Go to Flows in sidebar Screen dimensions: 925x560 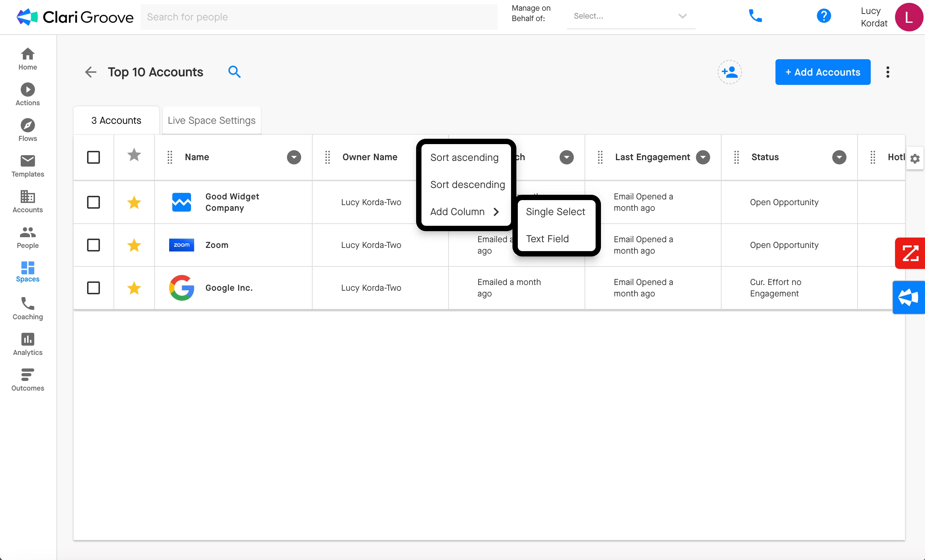[x=27, y=130]
